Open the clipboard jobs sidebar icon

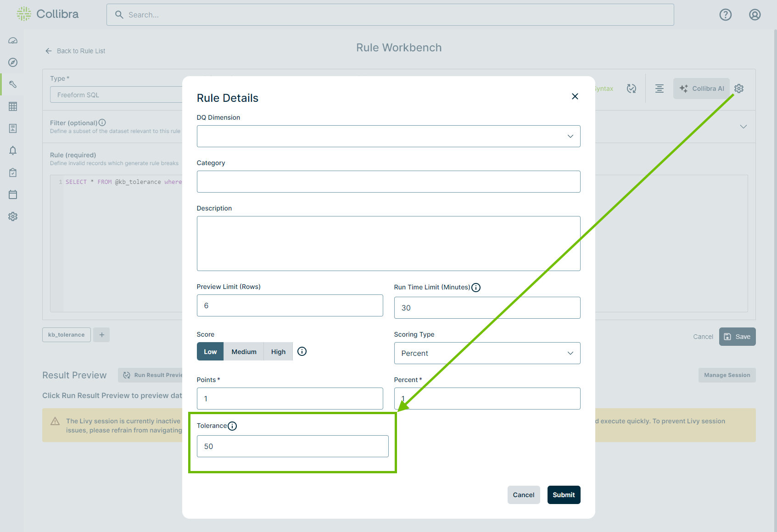(x=13, y=172)
